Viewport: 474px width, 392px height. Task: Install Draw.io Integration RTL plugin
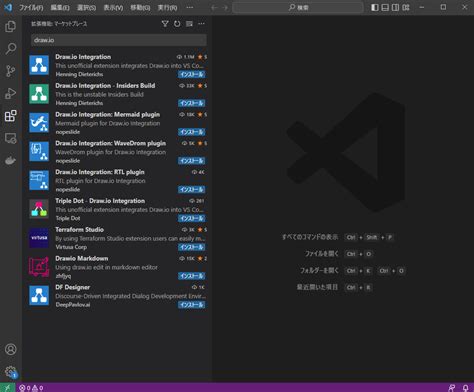pos(191,190)
